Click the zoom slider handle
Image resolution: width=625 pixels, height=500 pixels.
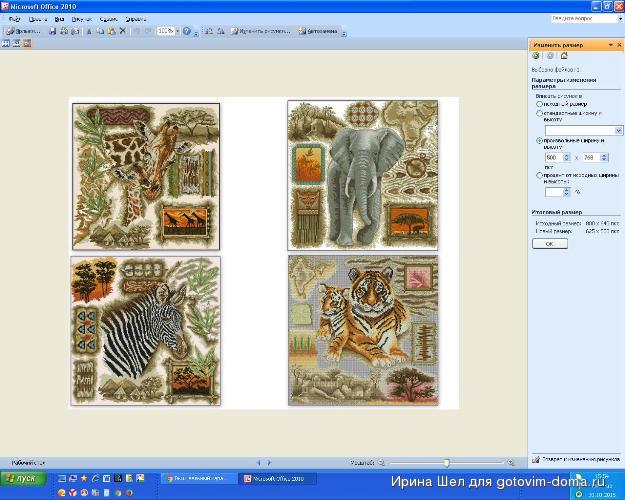tap(446, 463)
